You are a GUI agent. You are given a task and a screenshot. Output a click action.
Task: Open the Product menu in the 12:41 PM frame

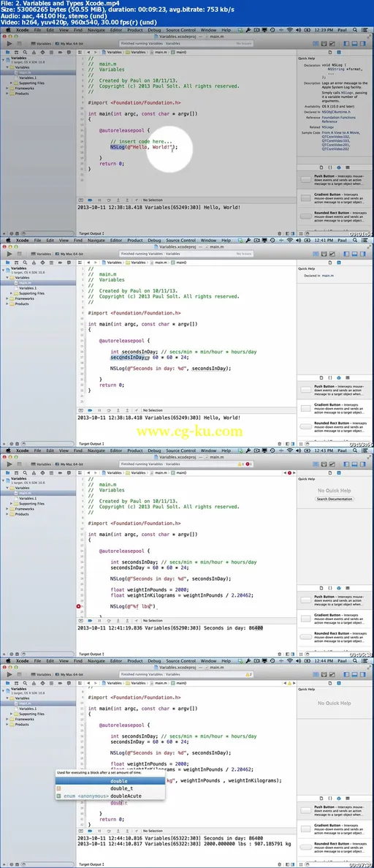[x=135, y=241]
